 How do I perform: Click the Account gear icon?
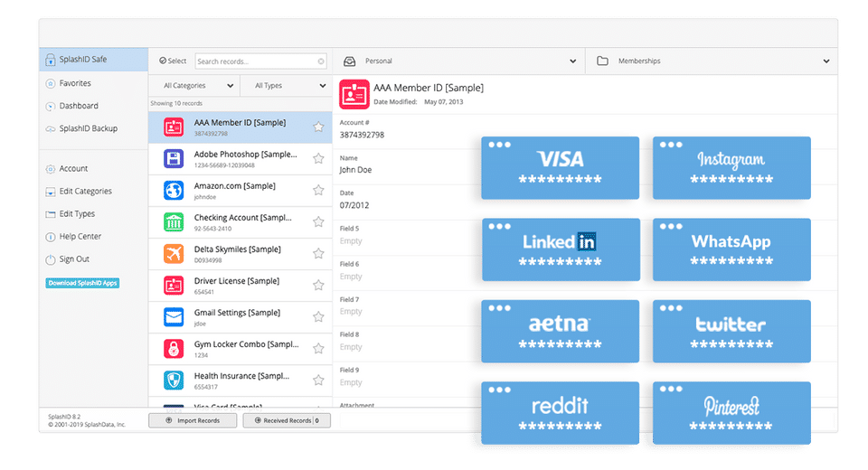point(51,169)
